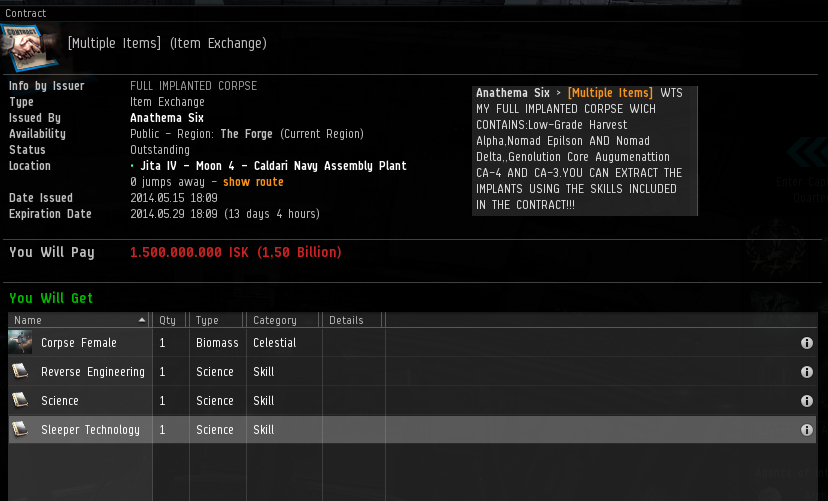Sort the list by Name column
Viewport: 828px width, 501px height.
pos(80,320)
